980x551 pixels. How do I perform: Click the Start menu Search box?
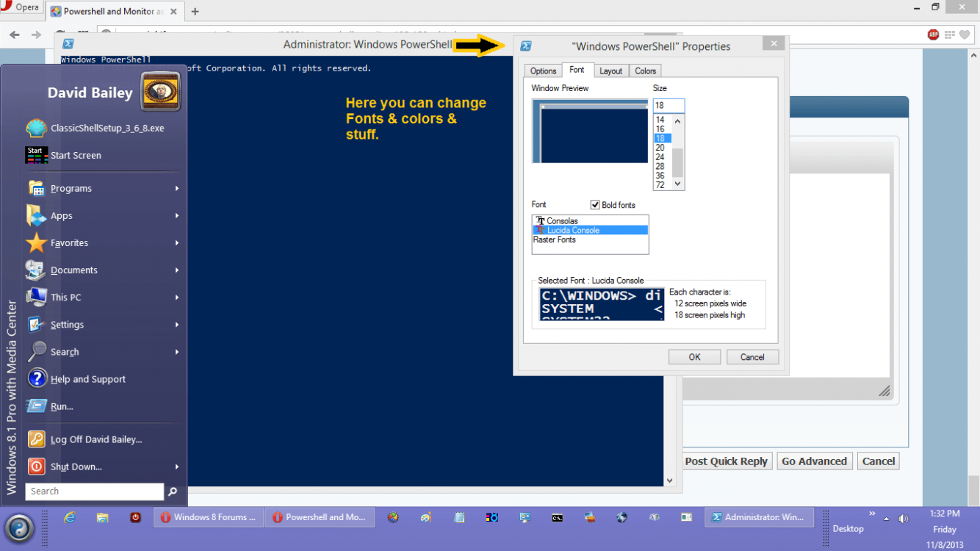[x=94, y=491]
